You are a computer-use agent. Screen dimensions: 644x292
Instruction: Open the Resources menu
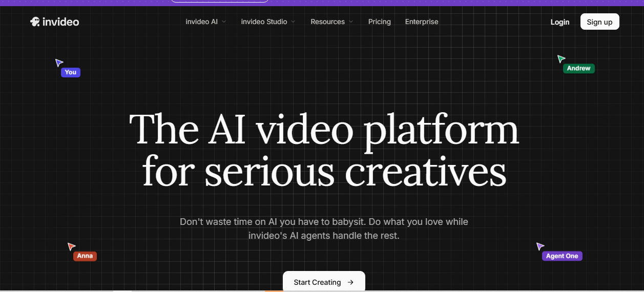coord(331,22)
